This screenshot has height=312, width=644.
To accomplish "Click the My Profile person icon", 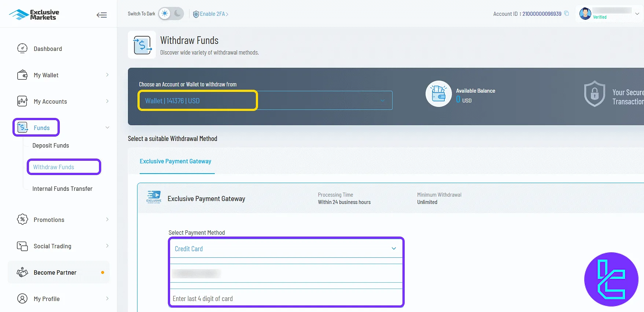I will click(22, 298).
